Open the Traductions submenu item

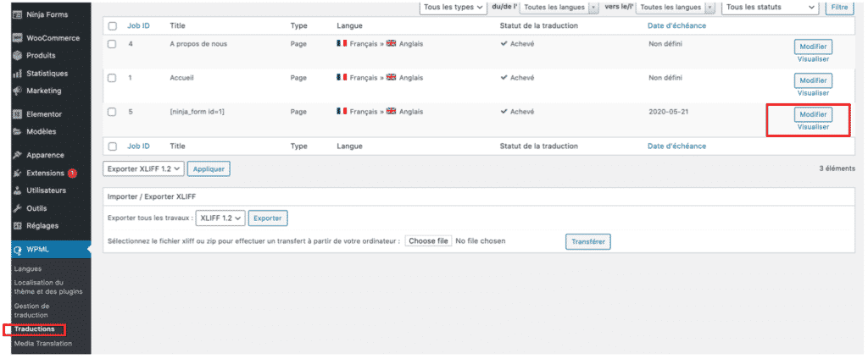(x=35, y=329)
